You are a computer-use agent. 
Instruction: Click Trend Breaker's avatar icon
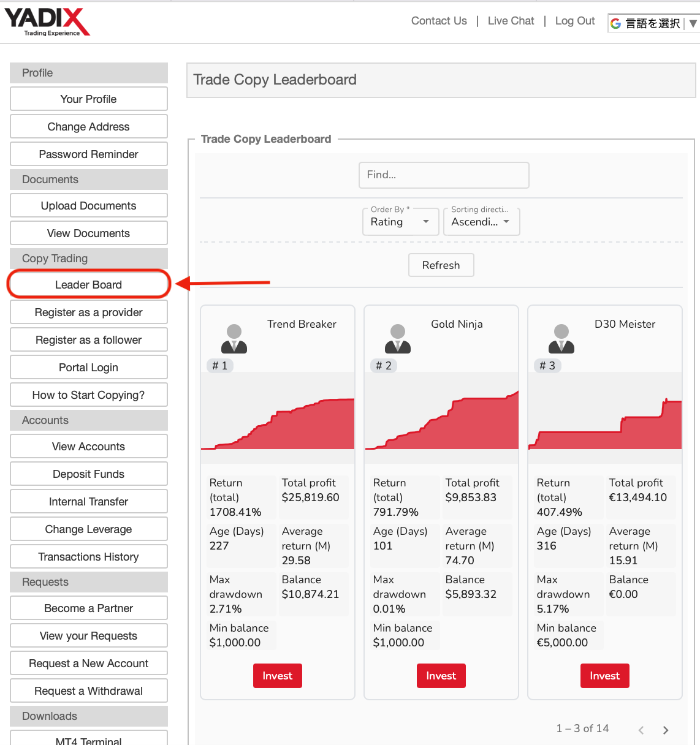[x=234, y=339]
